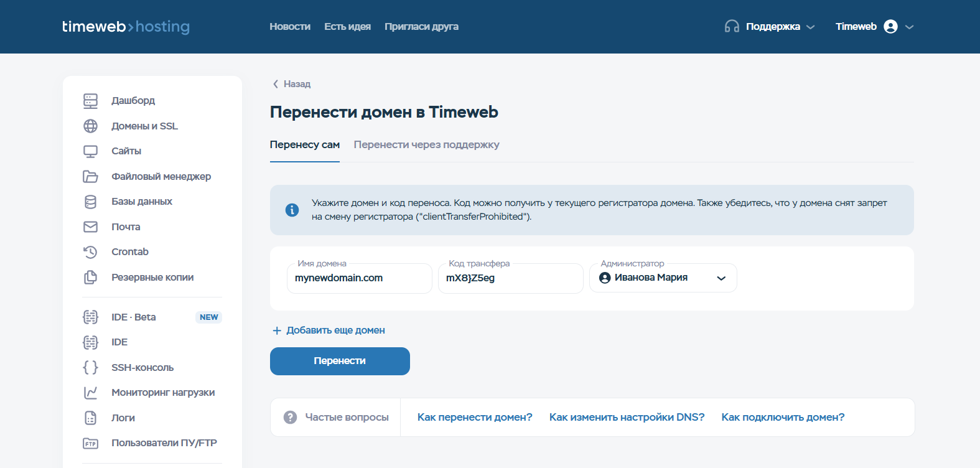Viewport: 980px width, 468px height.
Task: Open the Как перенести домен? link
Action: (x=475, y=418)
